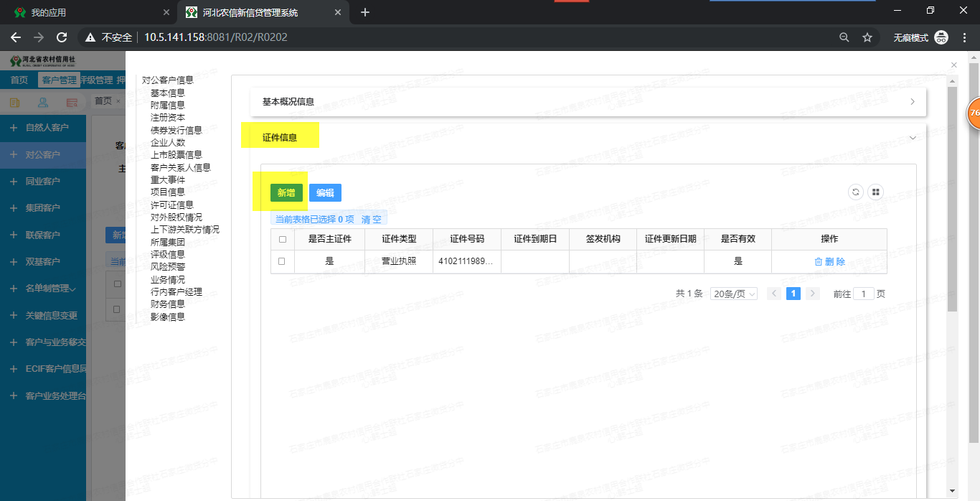
Task: Click the 清空 link to clear selection
Action: 372,220
